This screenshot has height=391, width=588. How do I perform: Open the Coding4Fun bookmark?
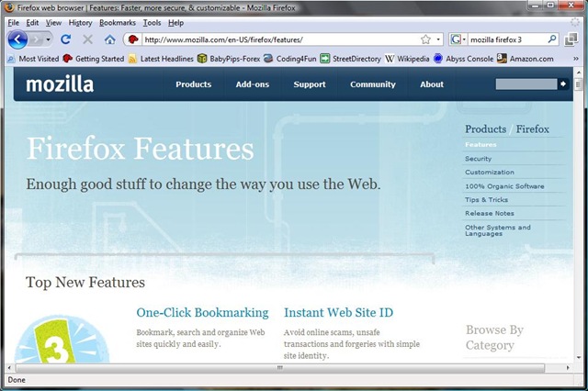click(x=290, y=59)
